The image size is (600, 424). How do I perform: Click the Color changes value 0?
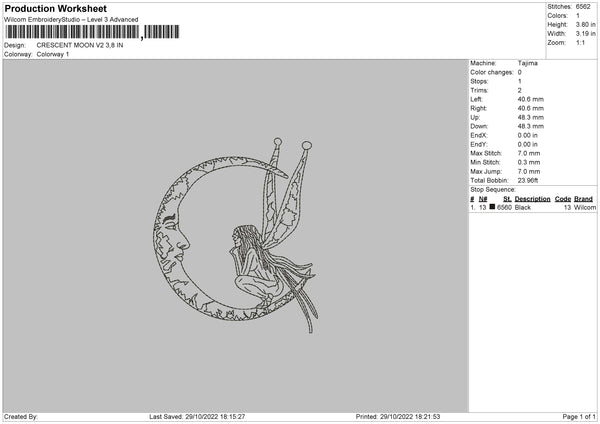click(520, 72)
